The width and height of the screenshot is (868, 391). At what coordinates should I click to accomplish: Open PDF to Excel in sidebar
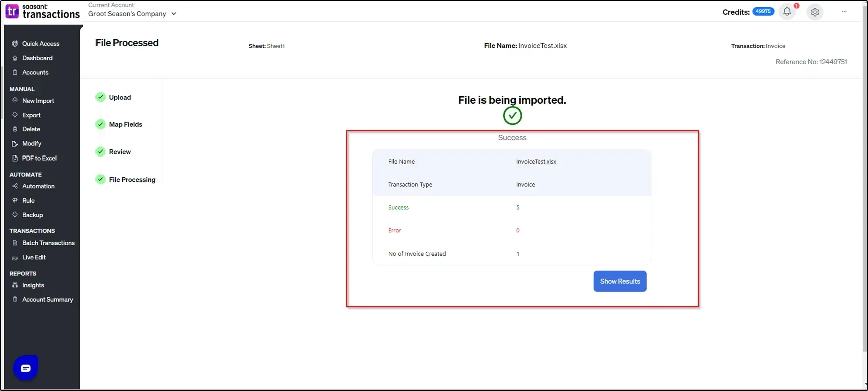point(39,158)
